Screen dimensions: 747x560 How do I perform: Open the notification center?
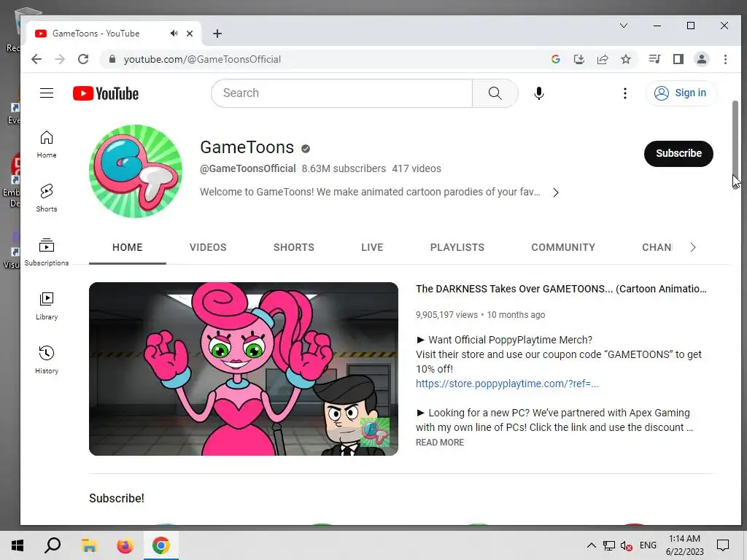point(723,545)
